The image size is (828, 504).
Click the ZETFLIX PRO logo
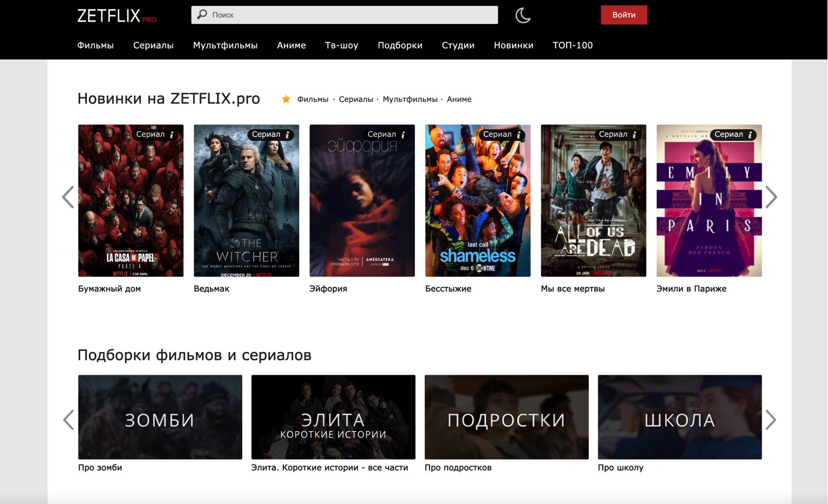(117, 16)
